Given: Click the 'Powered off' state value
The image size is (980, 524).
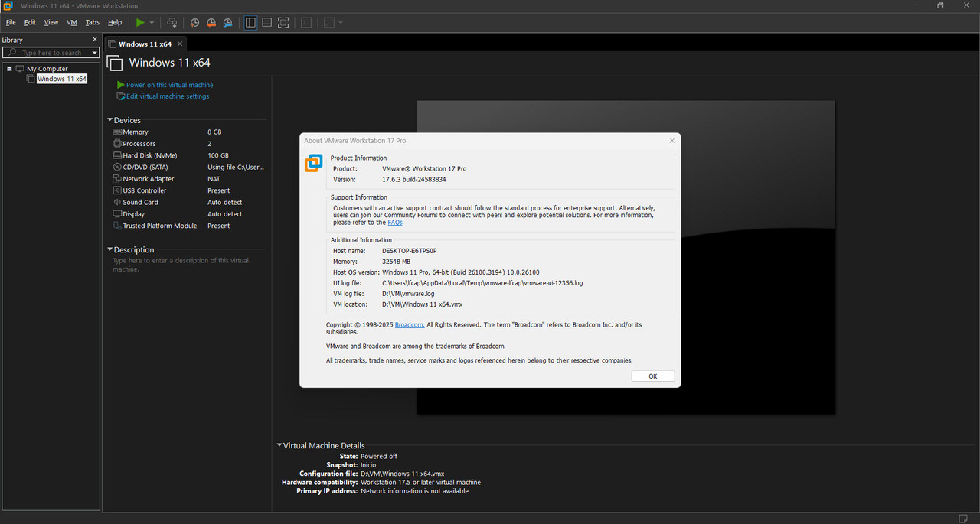Looking at the screenshot, I should tap(379, 456).
